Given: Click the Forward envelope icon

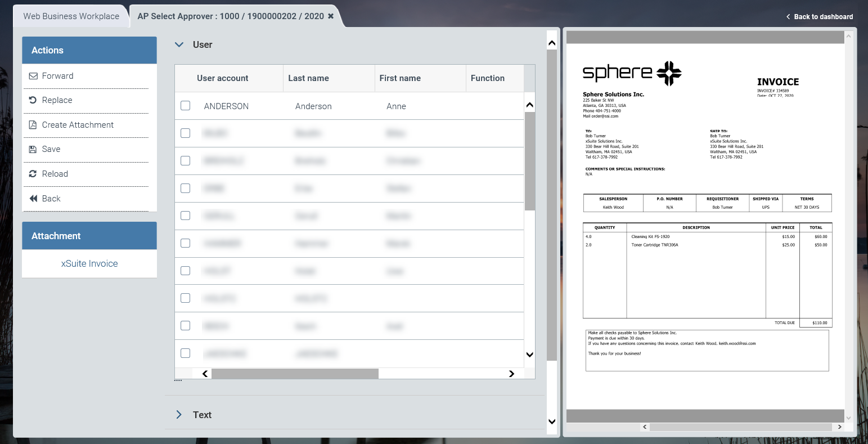Looking at the screenshot, I should 33,76.
